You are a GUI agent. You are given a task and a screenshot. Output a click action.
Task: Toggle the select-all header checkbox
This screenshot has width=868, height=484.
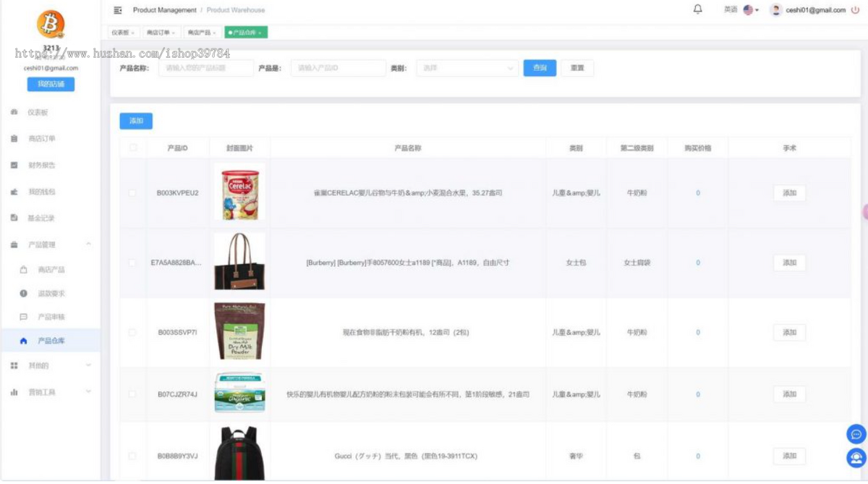[132, 148]
